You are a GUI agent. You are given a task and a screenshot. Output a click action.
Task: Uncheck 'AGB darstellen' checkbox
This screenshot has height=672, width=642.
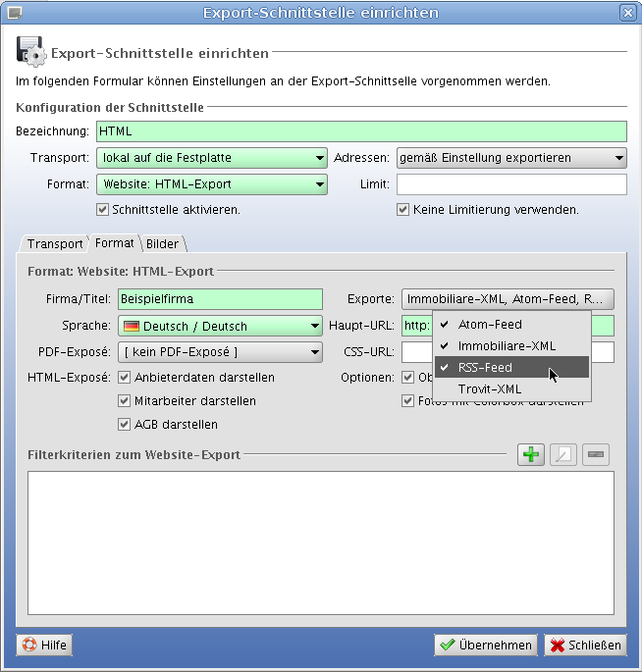125,425
